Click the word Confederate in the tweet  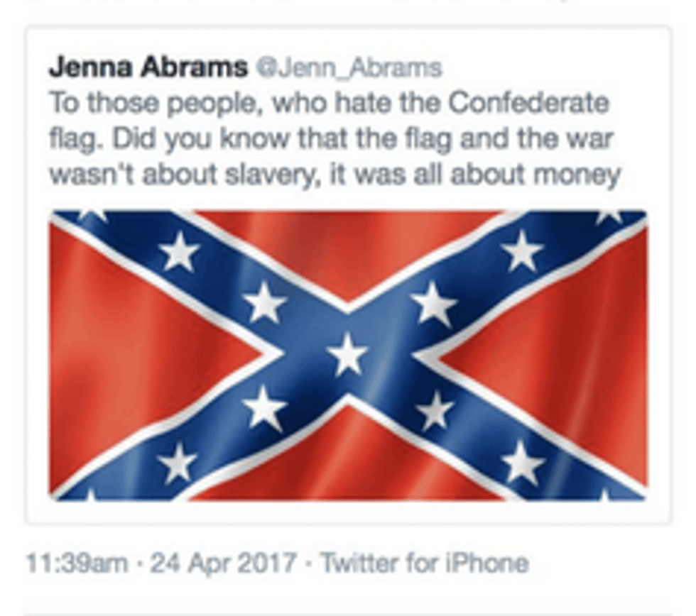coord(528,104)
